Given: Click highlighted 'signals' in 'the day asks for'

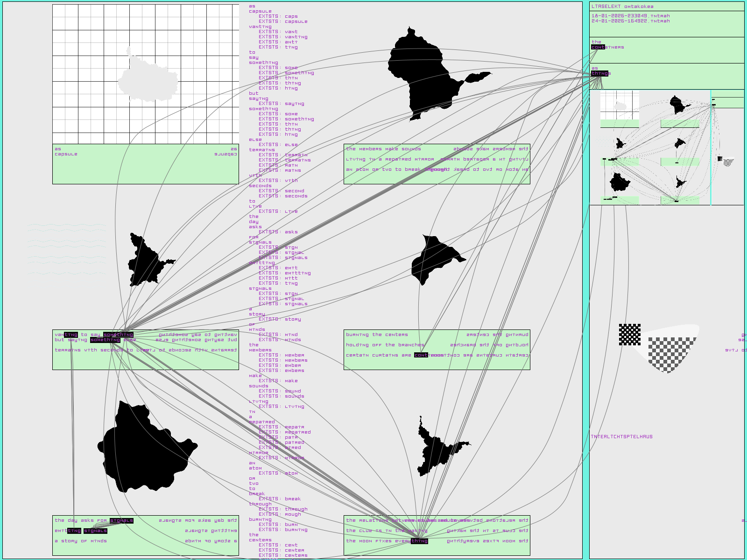Looking at the screenshot, I should (x=121, y=520).
